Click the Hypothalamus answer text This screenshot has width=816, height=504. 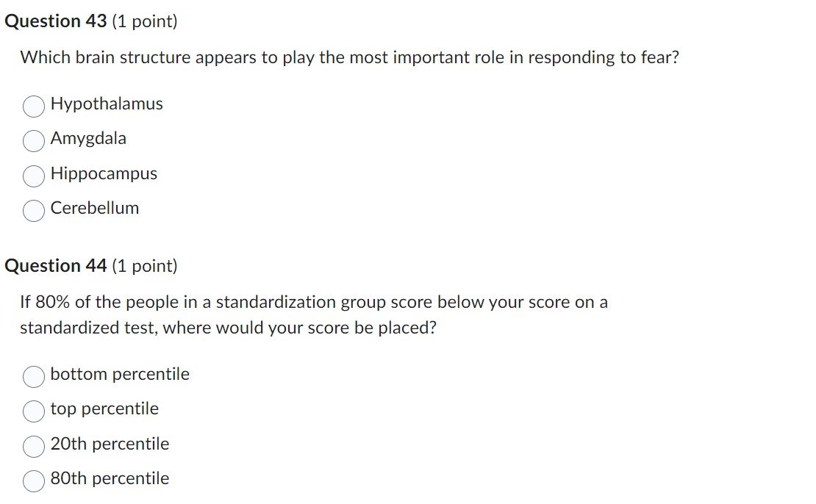tap(106, 104)
